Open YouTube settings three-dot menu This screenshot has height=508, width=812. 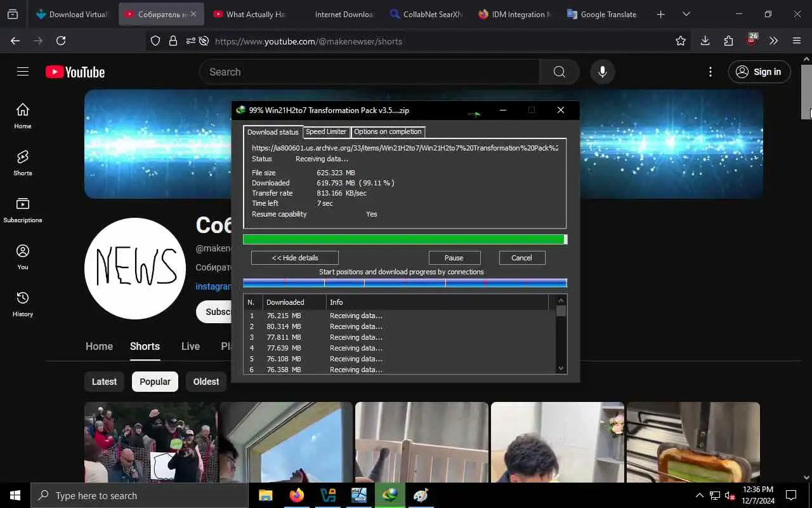click(x=710, y=72)
